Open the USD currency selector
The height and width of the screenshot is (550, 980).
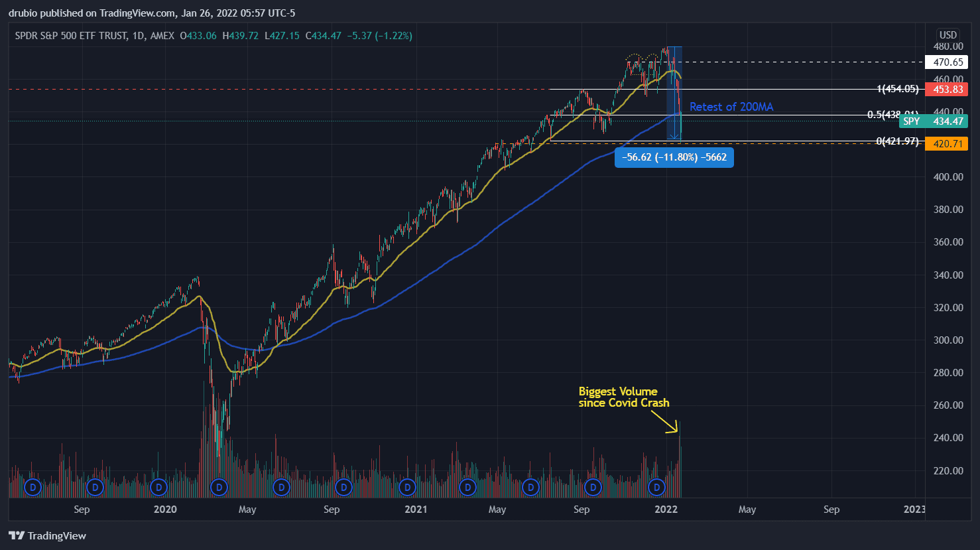[948, 35]
